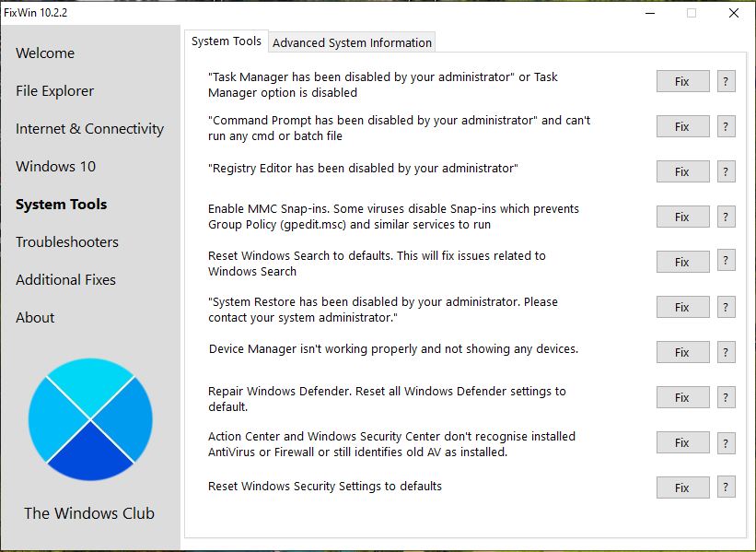Screen dimensions: 756x552
Task: Go to Internet & Connectivity section
Action: click(x=89, y=129)
